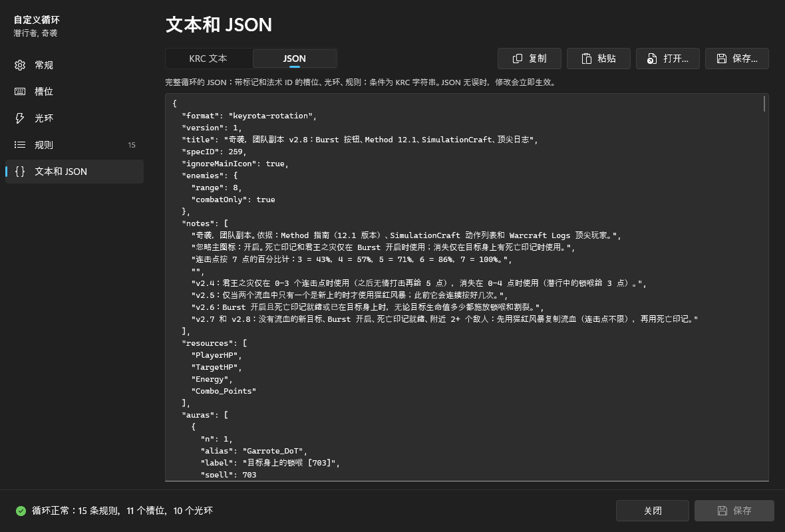Click the "ignoreMainIcon": true line
785x532 pixels.
pos(235,164)
